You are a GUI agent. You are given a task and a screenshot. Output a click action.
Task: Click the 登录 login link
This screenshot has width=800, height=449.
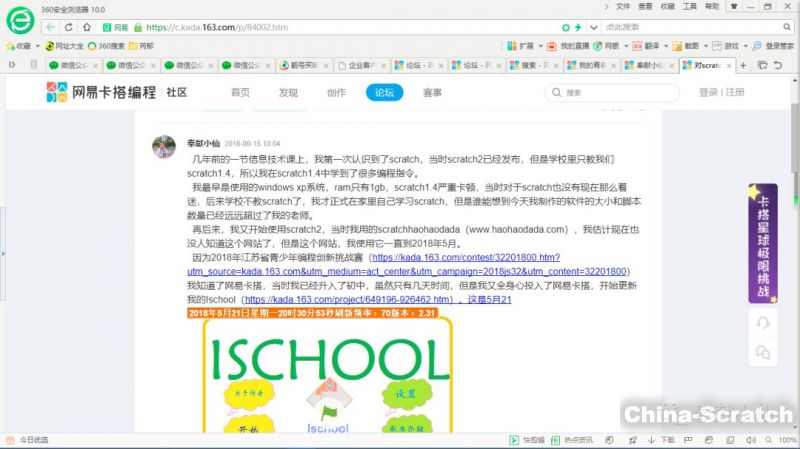[x=708, y=92]
